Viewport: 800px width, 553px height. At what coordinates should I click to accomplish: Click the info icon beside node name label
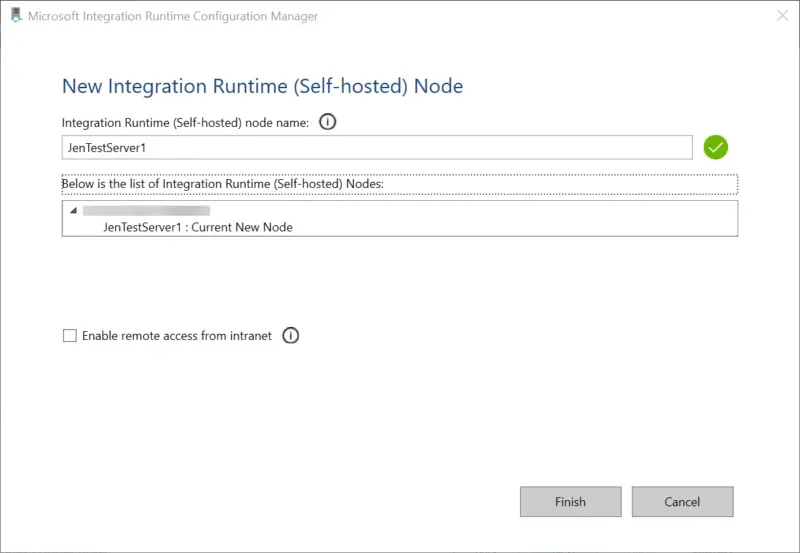pyautogui.click(x=327, y=122)
